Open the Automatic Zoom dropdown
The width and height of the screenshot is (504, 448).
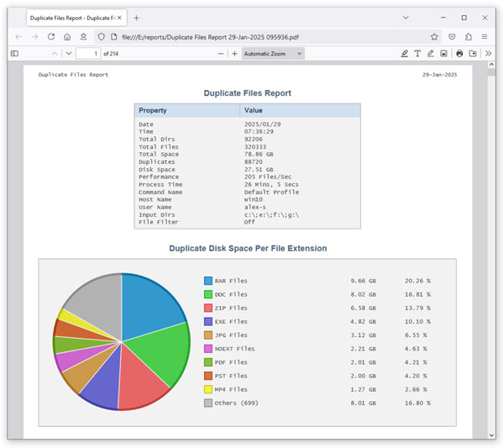pos(273,54)
